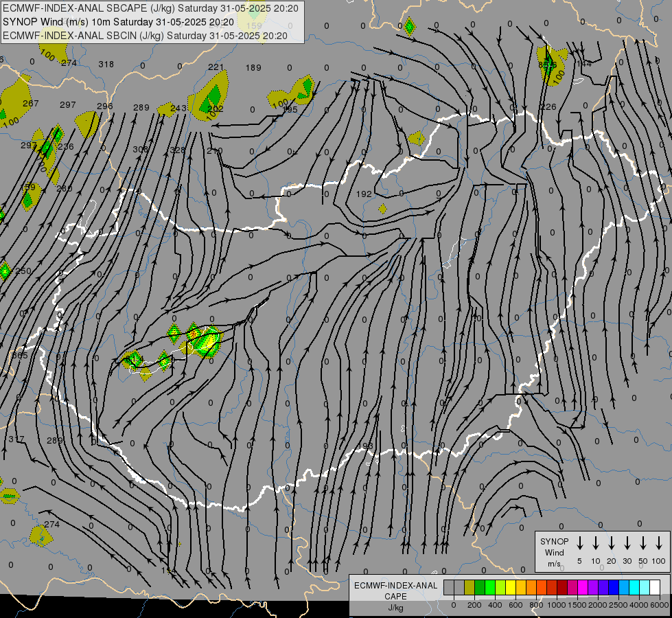Click the 6000 tick label in CAPE legend
672x618 pixels.
click(660, 605)
